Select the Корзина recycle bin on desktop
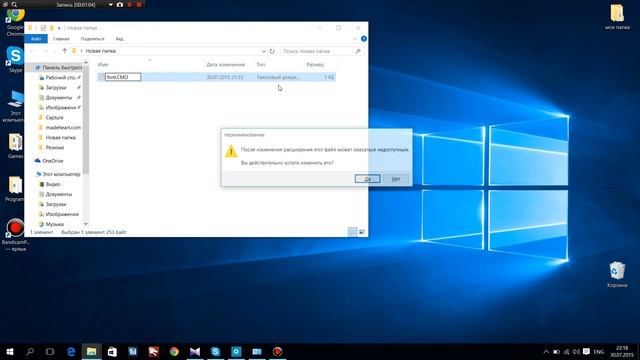This screenshot has height=360, width=640. click(617, 274)
